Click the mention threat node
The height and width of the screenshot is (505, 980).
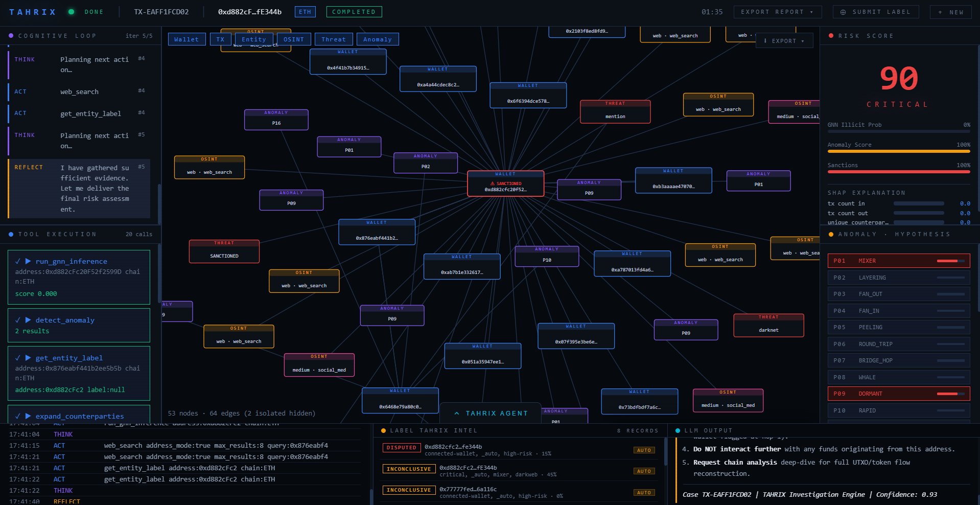[x=615, y=112]
